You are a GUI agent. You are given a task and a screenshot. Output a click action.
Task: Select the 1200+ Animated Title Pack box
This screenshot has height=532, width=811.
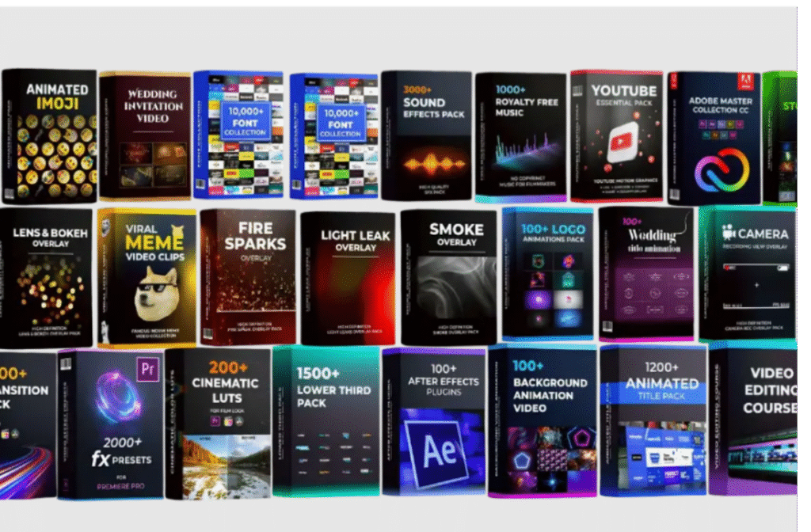pyautogui.click(x=653, y=420)
